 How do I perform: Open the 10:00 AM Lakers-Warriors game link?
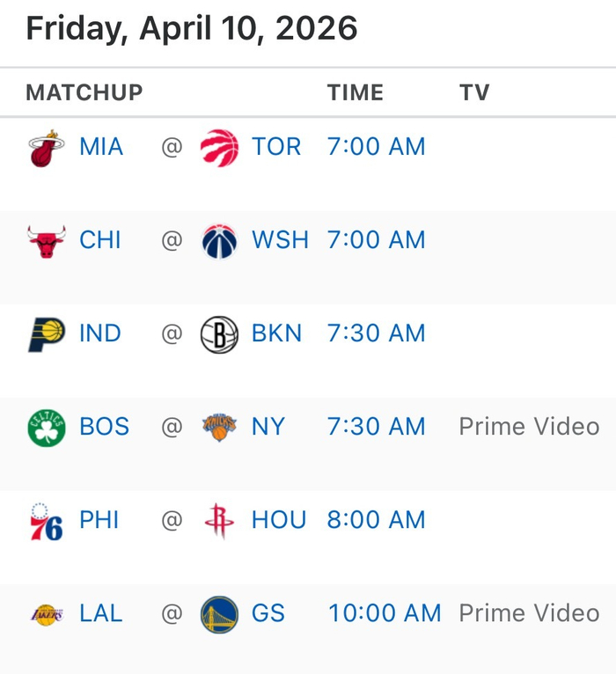click(x=385, y=613)
